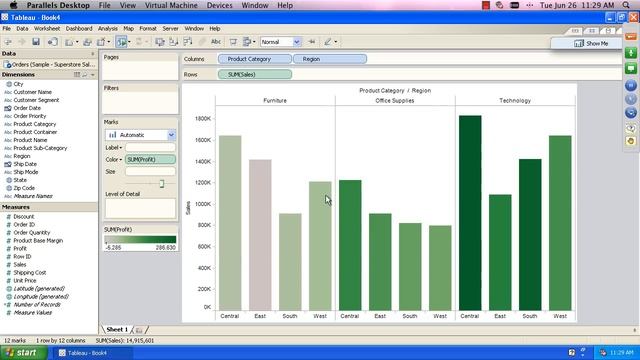Click the Label shelf input box
This screenshot has height=360, width=640.
[150, 148]
